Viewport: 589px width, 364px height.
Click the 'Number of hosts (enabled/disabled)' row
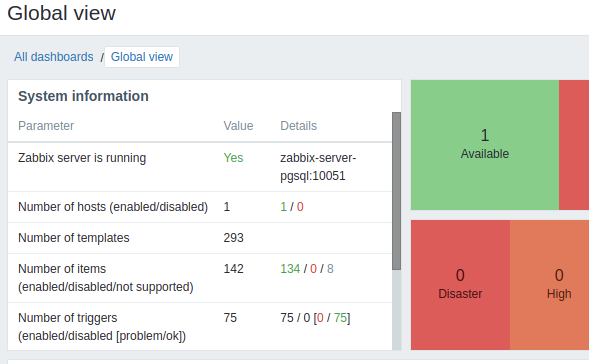[x=200, y=207]
